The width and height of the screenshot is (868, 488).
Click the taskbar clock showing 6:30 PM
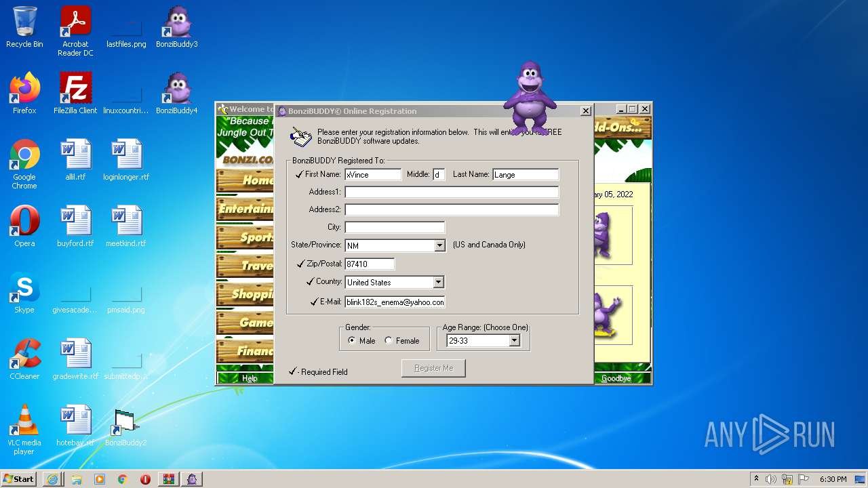(x=833, y=479)
